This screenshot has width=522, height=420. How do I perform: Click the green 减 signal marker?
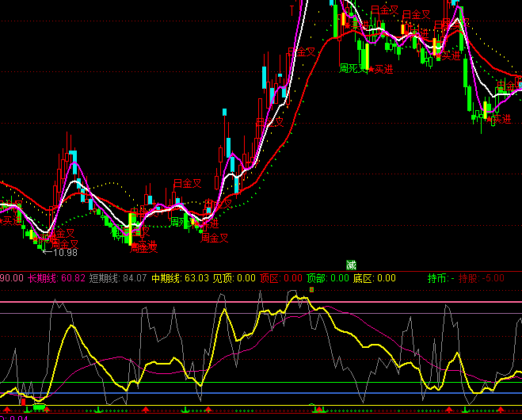[x=351, y=265]
